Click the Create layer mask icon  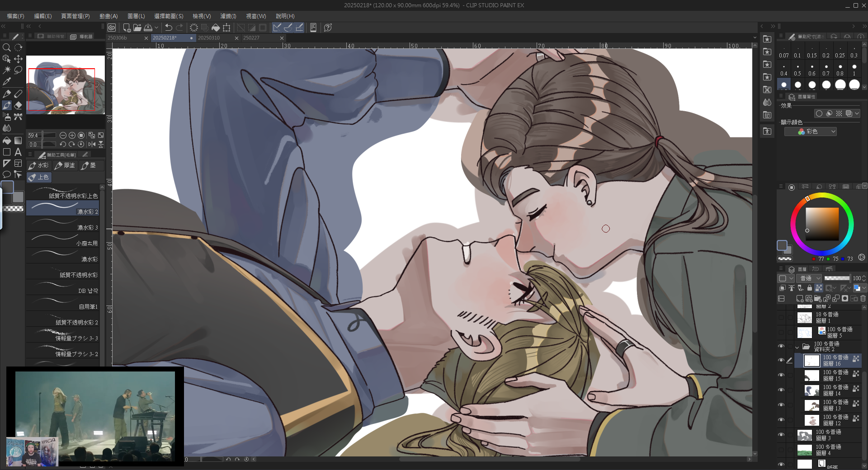[x=845, y=299]
